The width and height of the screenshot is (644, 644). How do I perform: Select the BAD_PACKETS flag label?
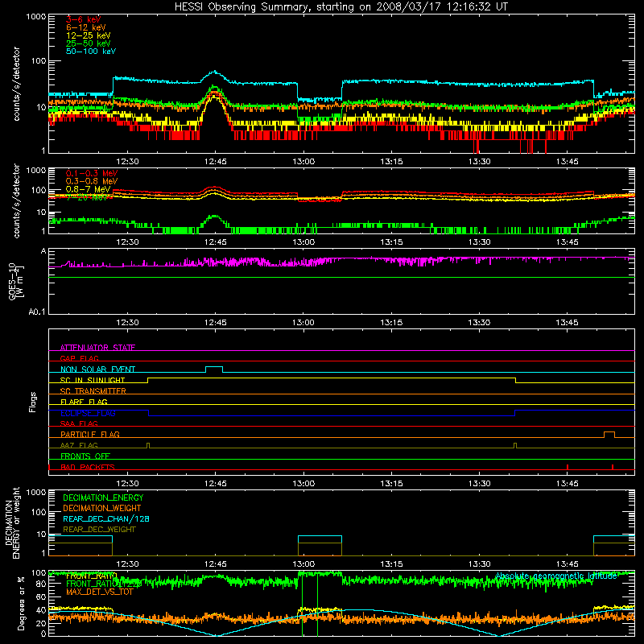point(88,467)
